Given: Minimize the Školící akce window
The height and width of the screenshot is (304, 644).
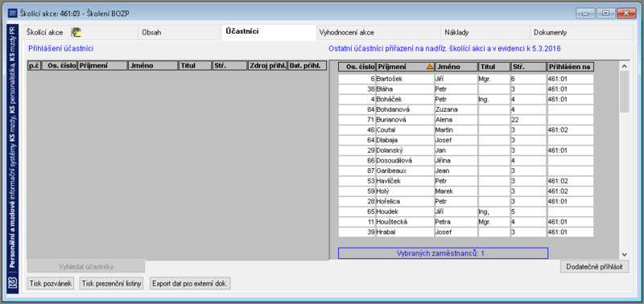Looking at the screenshot, I should coord(585,13).
